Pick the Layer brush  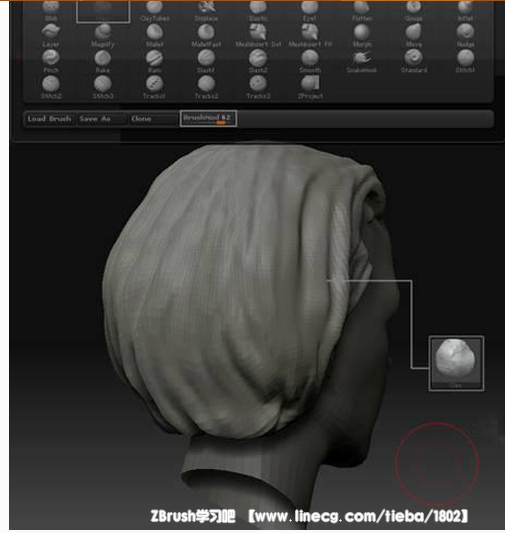click(51, 35)
